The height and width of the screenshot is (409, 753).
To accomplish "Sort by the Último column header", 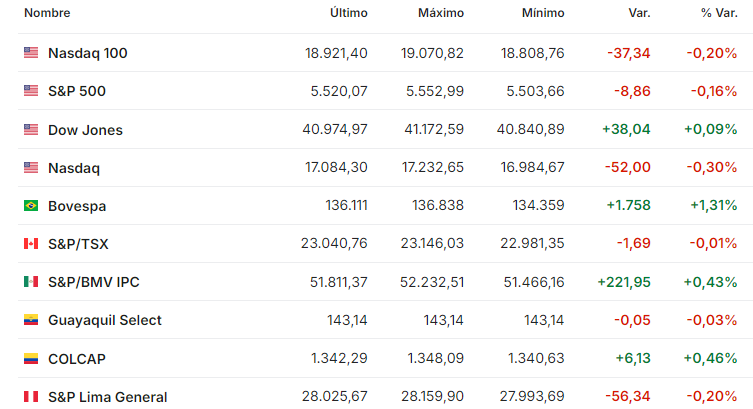I will [x=349, y=13].
